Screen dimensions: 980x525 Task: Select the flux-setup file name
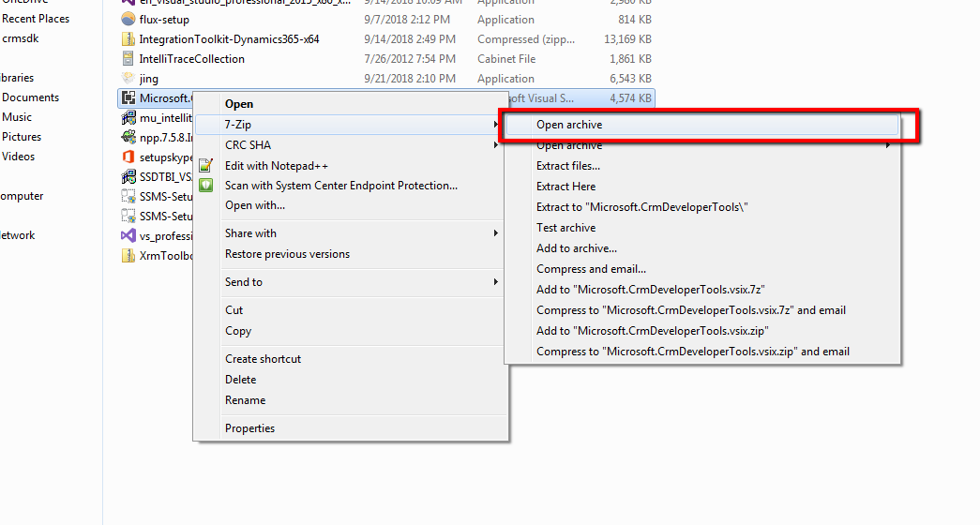(164, 20)
